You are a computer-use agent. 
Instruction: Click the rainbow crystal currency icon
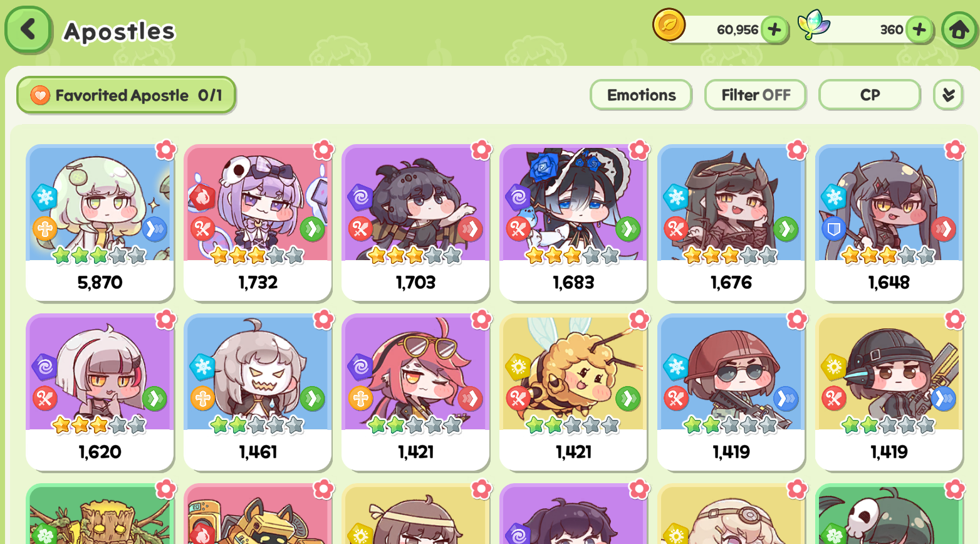point(813,26)
